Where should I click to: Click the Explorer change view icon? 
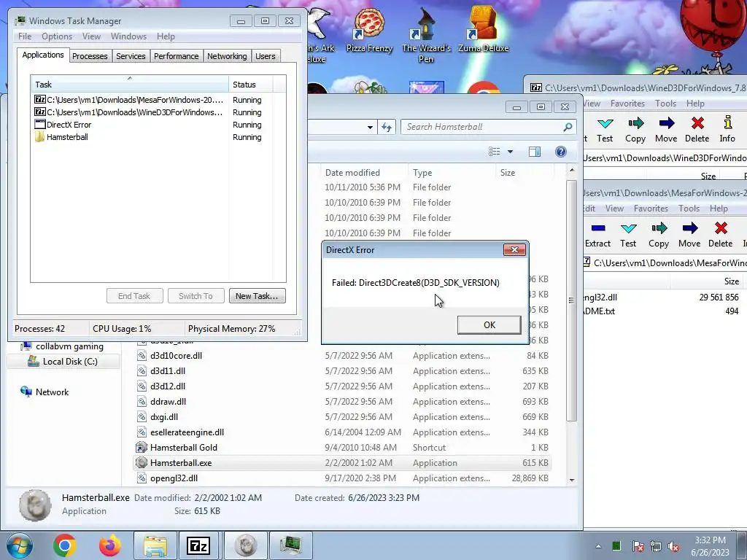(x=495, y=152)
